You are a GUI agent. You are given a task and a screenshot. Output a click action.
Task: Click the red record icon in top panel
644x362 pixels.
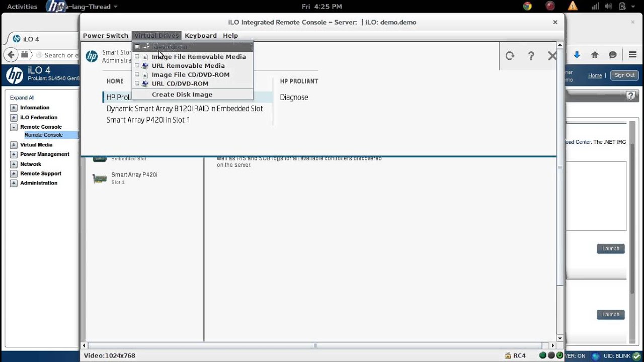550,7
